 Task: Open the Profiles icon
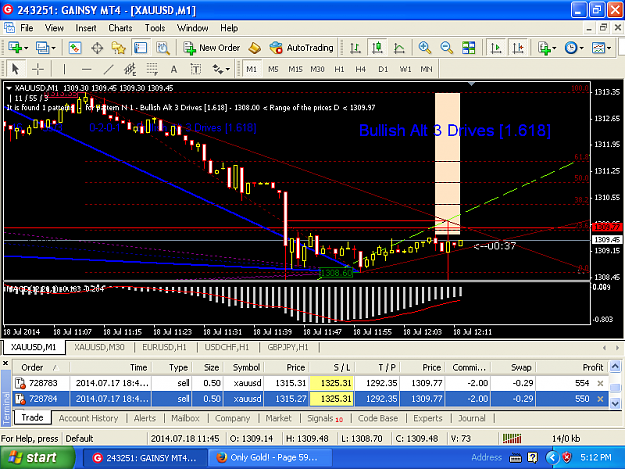(41, 48)
